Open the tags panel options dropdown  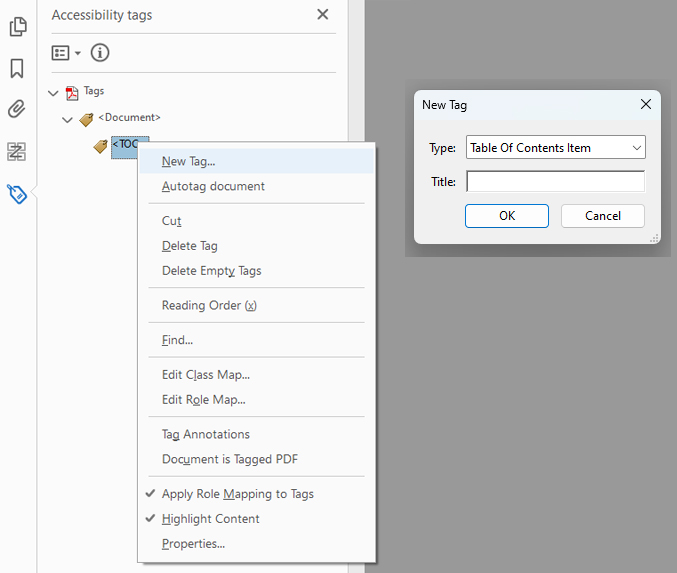pos(66,53)
